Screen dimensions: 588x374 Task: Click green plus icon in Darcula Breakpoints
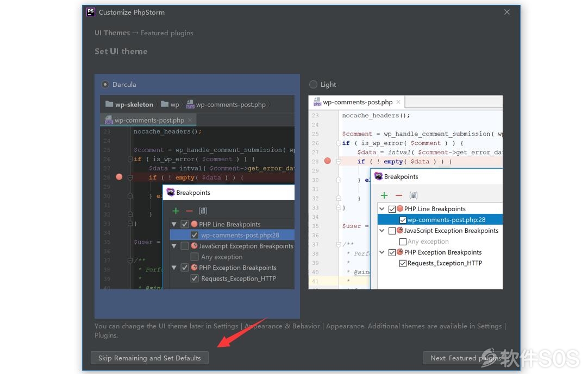click(x=176, y=211)
